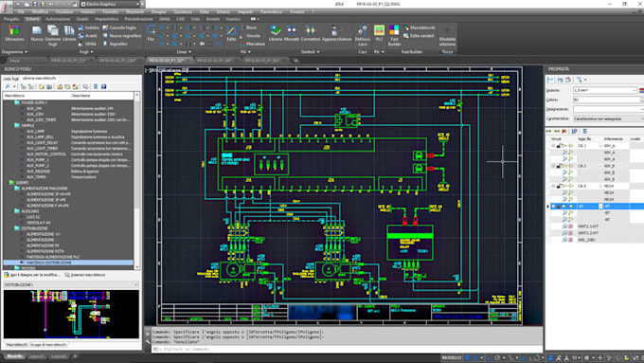This screenshot has width=644, height=363.
Task: Click the Marcatura command
Action: (x=252, y=44)
